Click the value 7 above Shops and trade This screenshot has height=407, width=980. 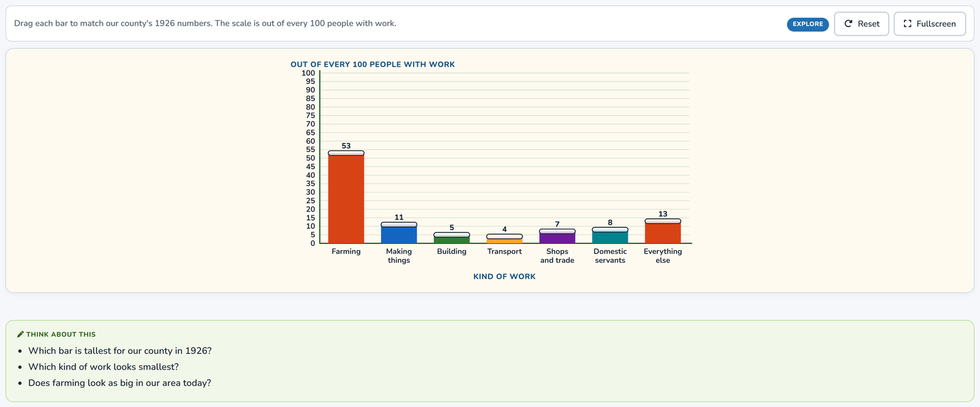557,224
